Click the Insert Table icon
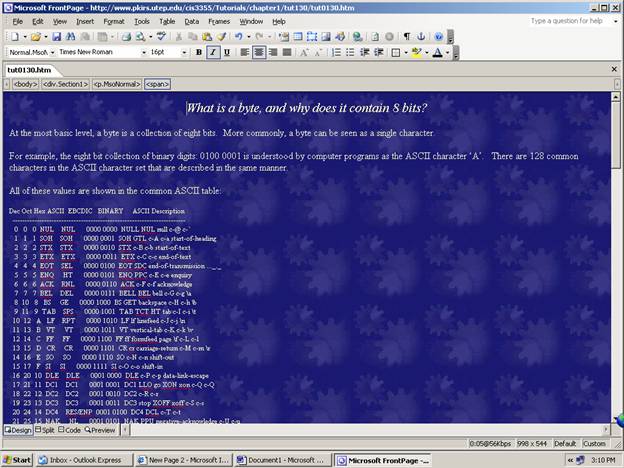The width and height of the screenshot is (624, 468). click(x=298, y=37)
